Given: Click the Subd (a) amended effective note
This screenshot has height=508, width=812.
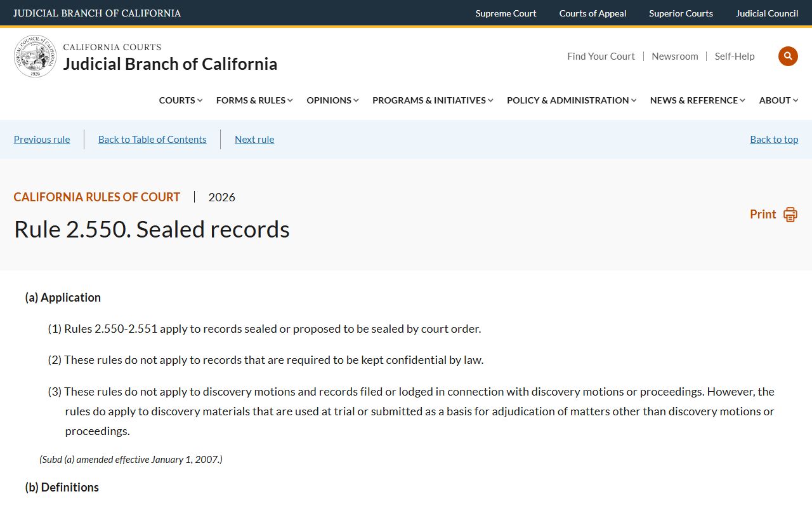Looking at the screenshot, I should [x=131, y=459].
